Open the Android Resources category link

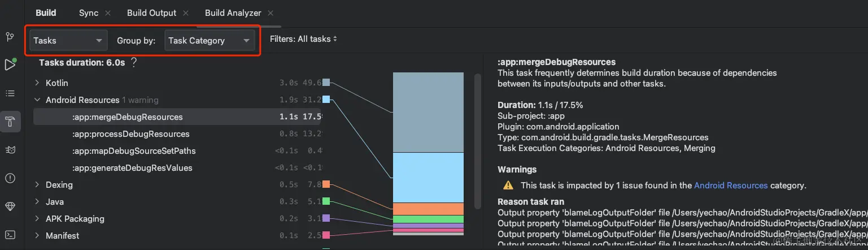pyautogui.click(x=731, y=186)
